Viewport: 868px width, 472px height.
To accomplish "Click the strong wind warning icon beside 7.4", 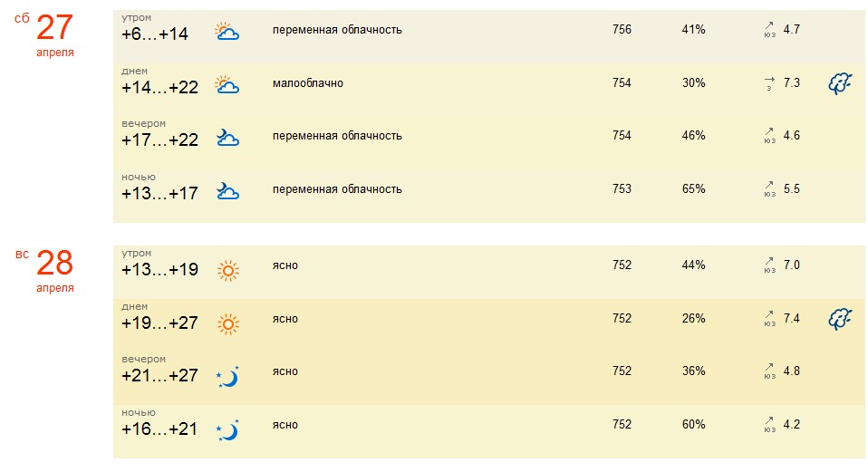I will [x=840, y=319].
